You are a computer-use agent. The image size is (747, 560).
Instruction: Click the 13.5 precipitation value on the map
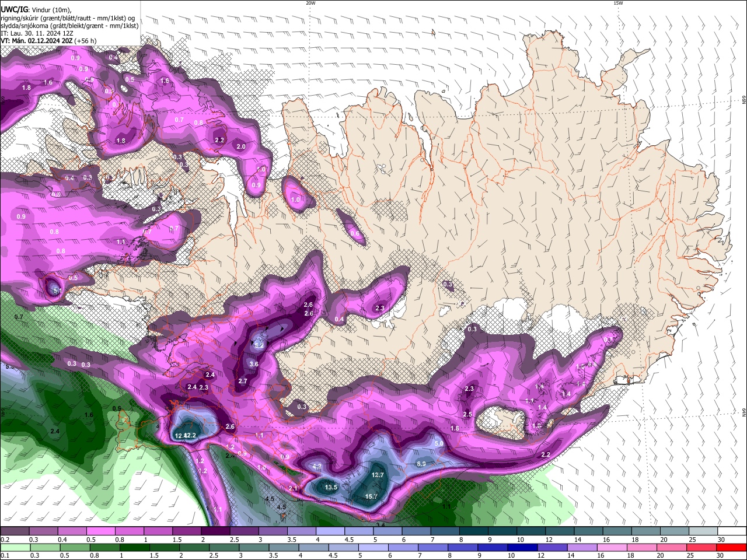tap(331, 487)
